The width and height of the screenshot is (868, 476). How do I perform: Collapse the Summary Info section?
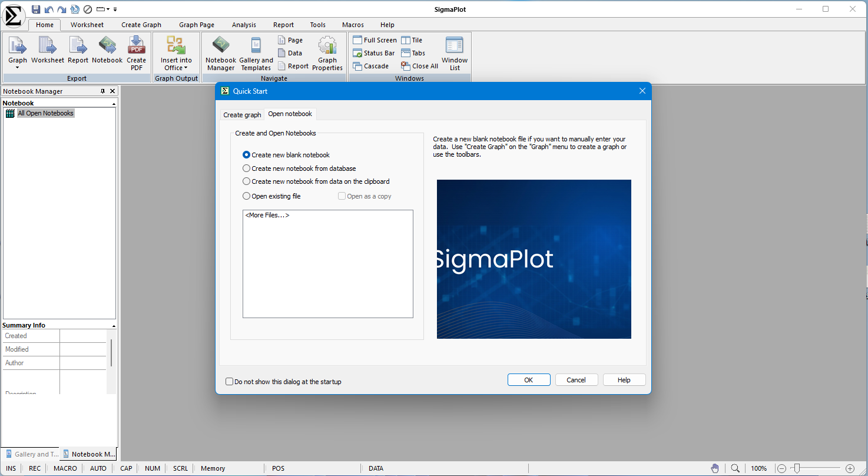coord(114,326)
